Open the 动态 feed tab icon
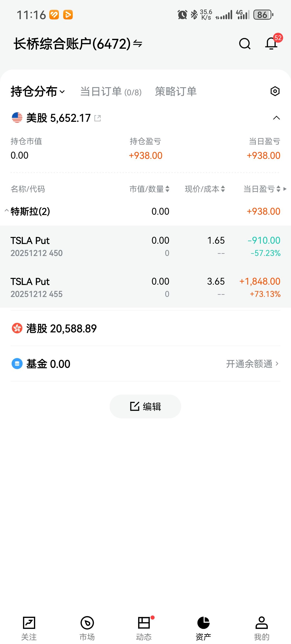The image size is (291, 644). 144,623
